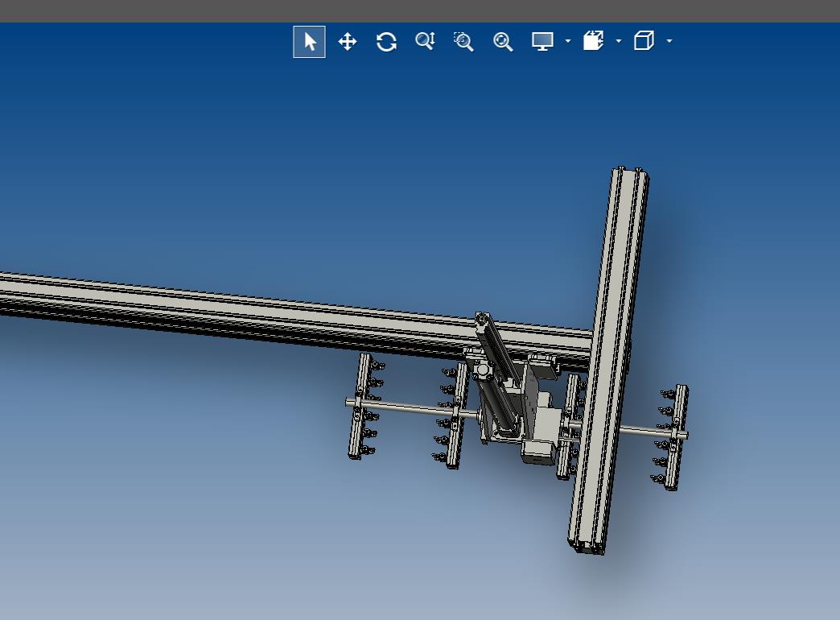This screenshot has width=840, height=620.
Task: Open the view orientation cube dropdown arrow
Action: click(x=669, y=41)
